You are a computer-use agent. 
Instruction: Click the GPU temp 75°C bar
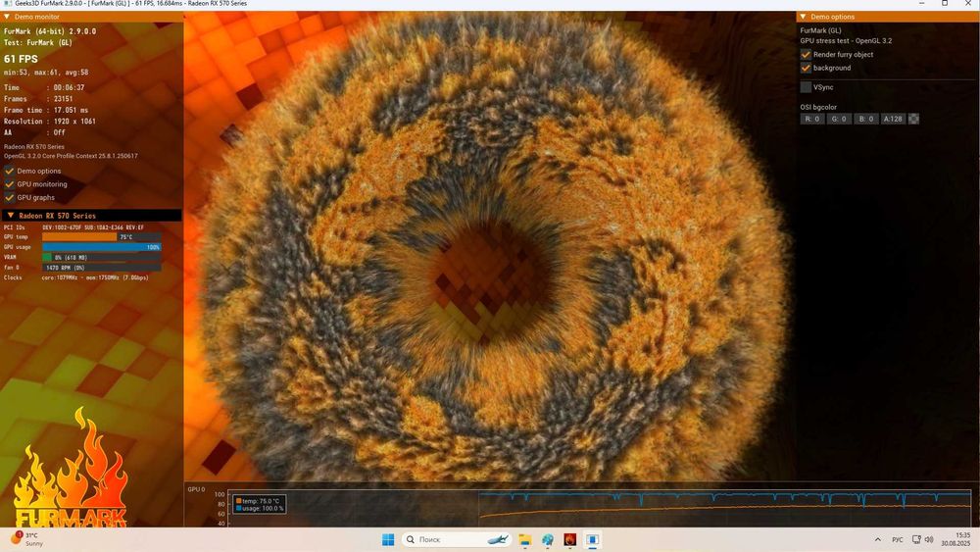101,237
